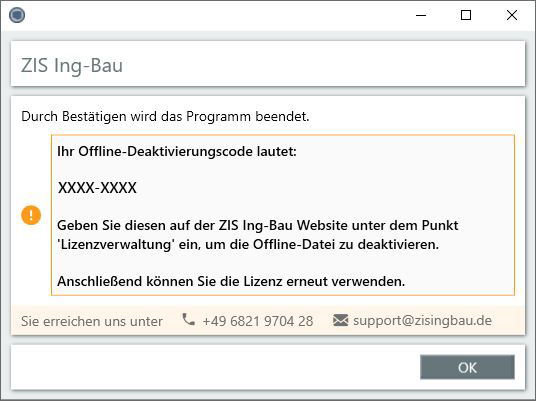Click inside the orange-bordered message box
This screenshot has width=536, height=401.
tap(283, 215)
